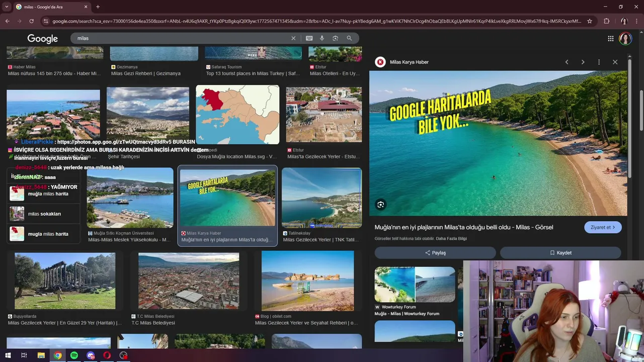Start voice search with the microphone icon
This screenshot has width=644, height=362.
click(x=322, y=38)
